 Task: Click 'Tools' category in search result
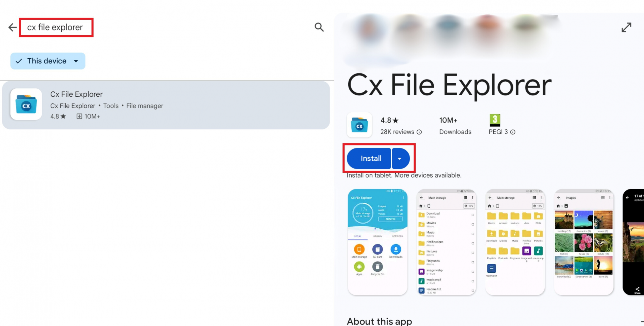tap(111, 106)
